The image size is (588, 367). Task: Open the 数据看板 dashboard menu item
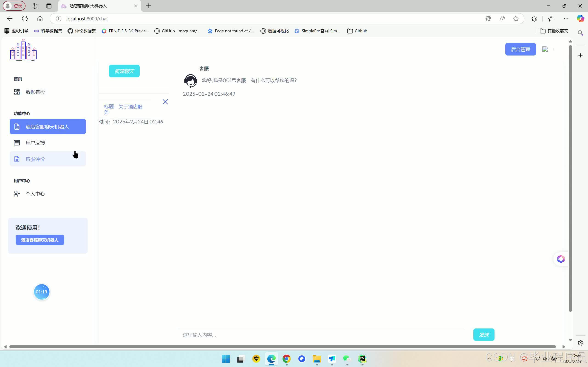35,92
